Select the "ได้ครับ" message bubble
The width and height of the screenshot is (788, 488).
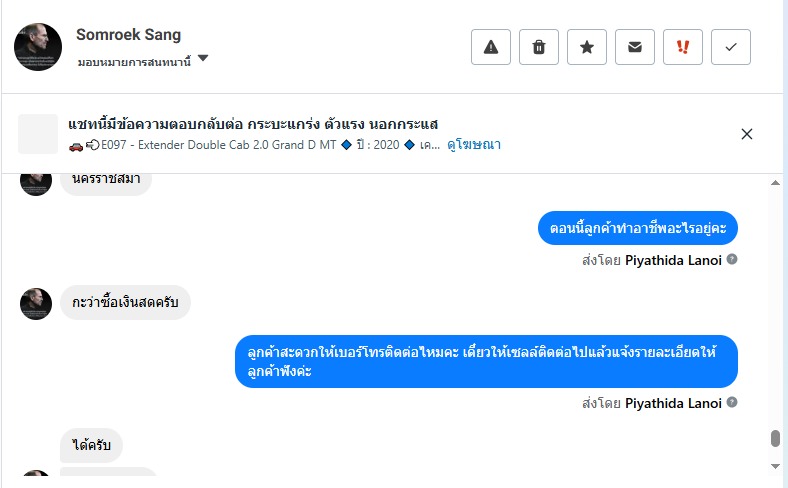click(x=91, y=445)
